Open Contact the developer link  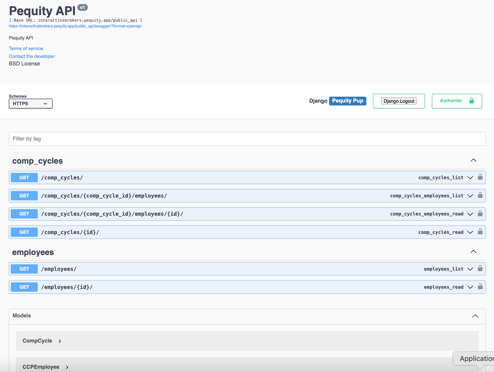click(32, 56)
